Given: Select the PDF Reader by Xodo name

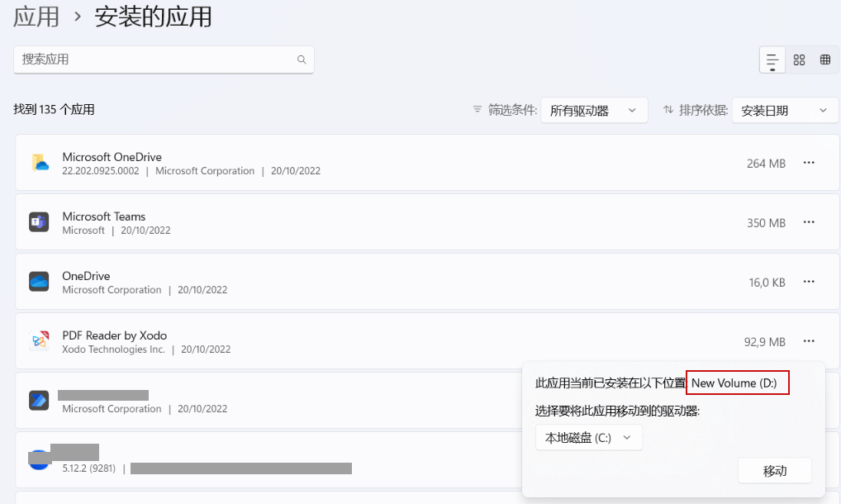Looking at the screenshot, I should click(114, 335).
